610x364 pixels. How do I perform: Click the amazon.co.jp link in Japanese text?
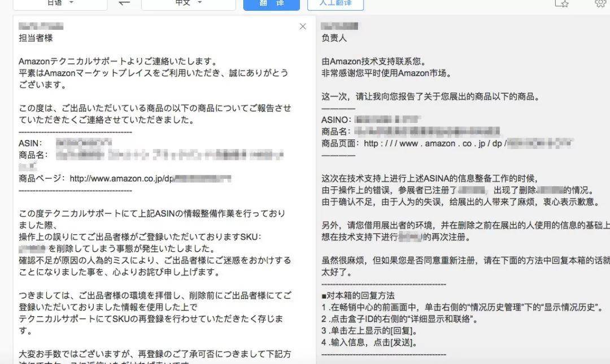point(121,178)
